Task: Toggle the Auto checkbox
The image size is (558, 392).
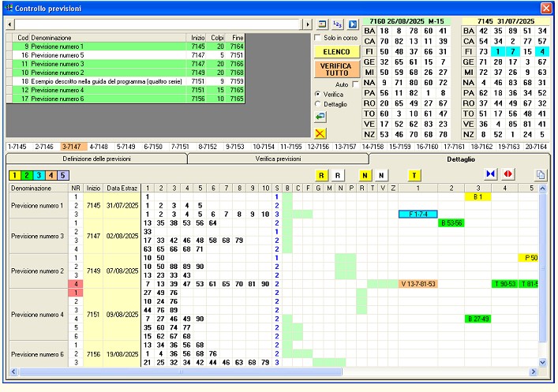Action: click(x=354, y=84)
